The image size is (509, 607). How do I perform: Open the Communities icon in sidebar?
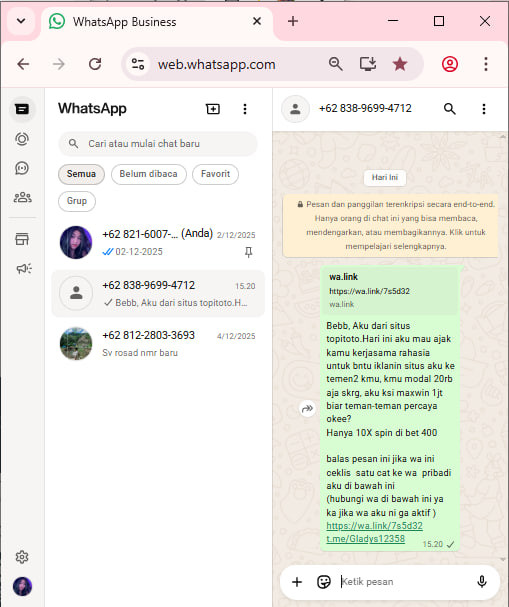(22, 197)
